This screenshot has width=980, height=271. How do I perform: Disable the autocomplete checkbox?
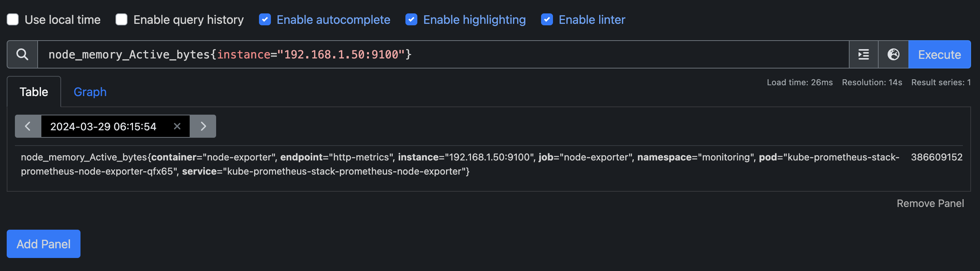point(265,19)
